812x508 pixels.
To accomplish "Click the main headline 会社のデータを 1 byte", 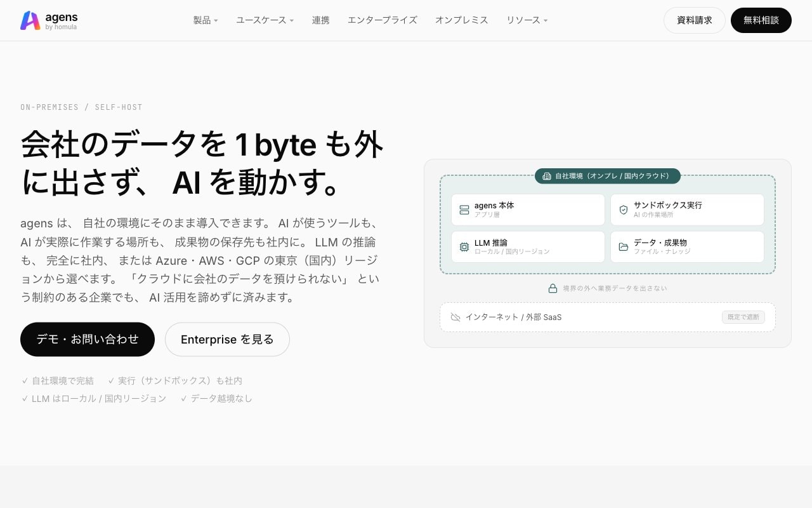I will tap(202, 163).
